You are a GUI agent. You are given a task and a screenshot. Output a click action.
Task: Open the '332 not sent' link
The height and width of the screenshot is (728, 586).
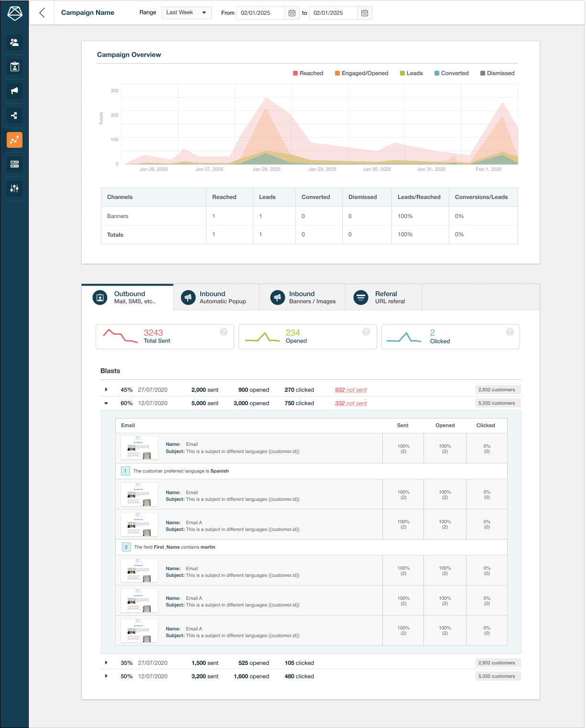351,403
